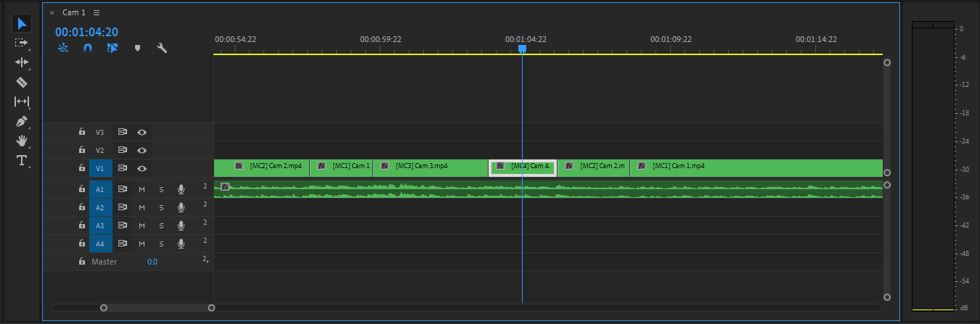Solo track A3
The width and height of the screenshot is (980, 324).
click(161, 225)
